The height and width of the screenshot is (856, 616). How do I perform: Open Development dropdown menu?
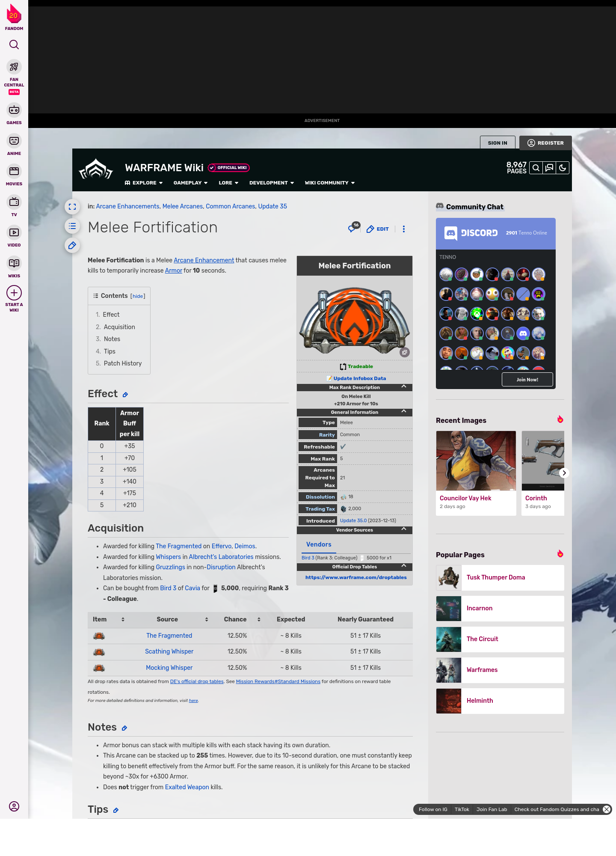(x=272, y=183)
